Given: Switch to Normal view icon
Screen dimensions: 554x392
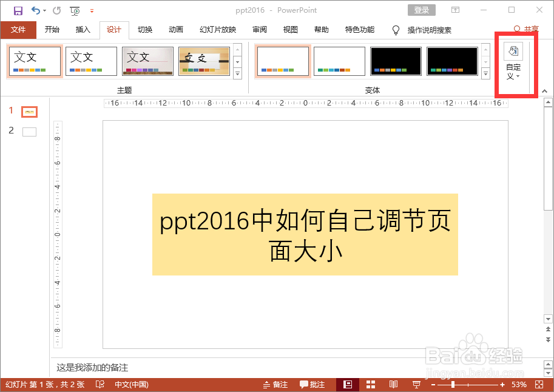Looking at the screenshot, I should (x=348, y=385).
